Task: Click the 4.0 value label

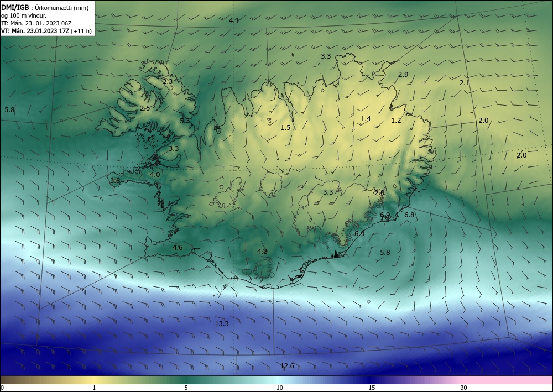Action: 155,175
